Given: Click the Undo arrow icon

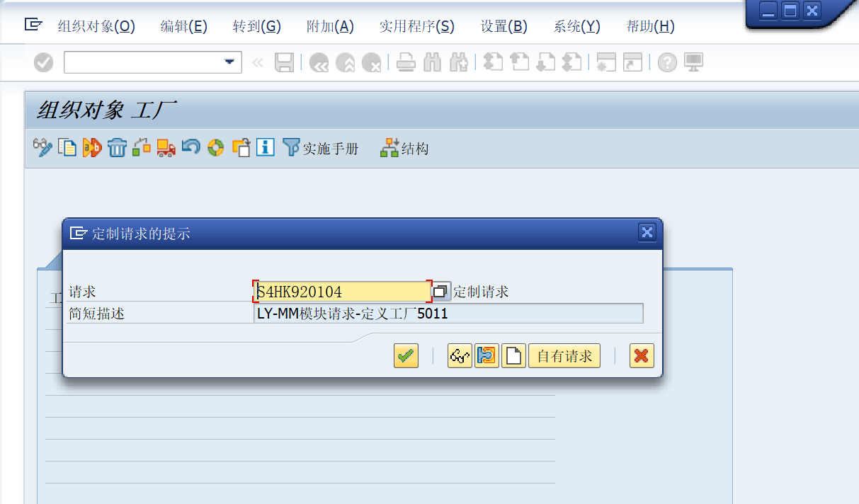Looking at the screenshot, I should tap(191, 147).
